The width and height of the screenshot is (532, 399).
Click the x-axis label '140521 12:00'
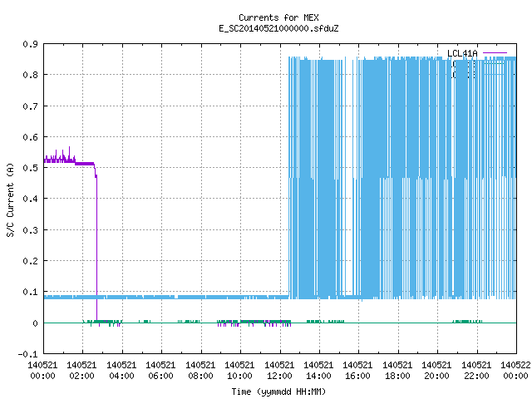pos(279,371)
